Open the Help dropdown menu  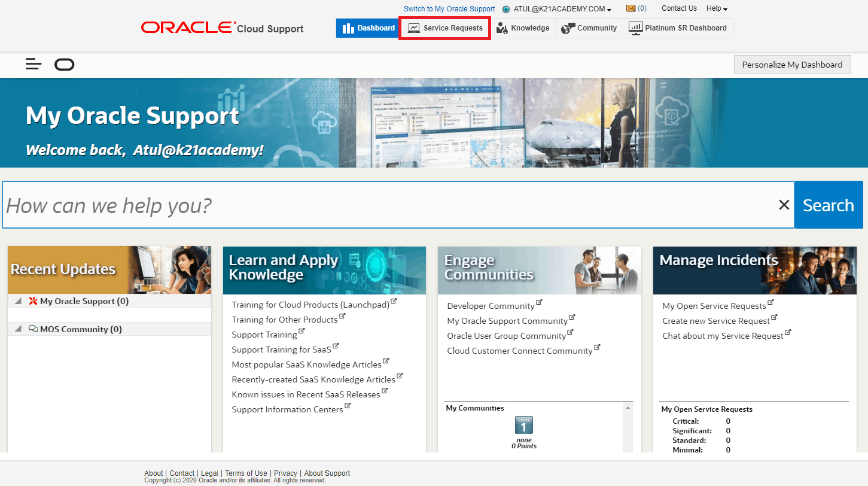(716, 8)
